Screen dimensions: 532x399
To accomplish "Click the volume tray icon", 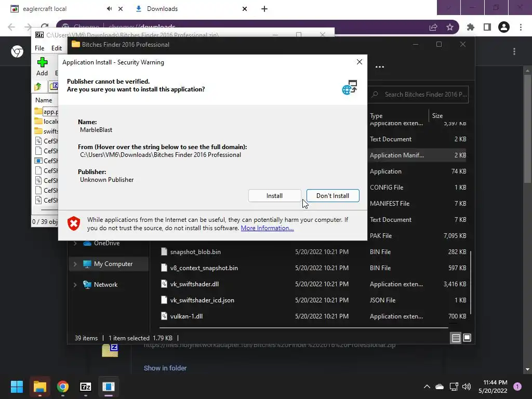I will (x=467, y=387).
